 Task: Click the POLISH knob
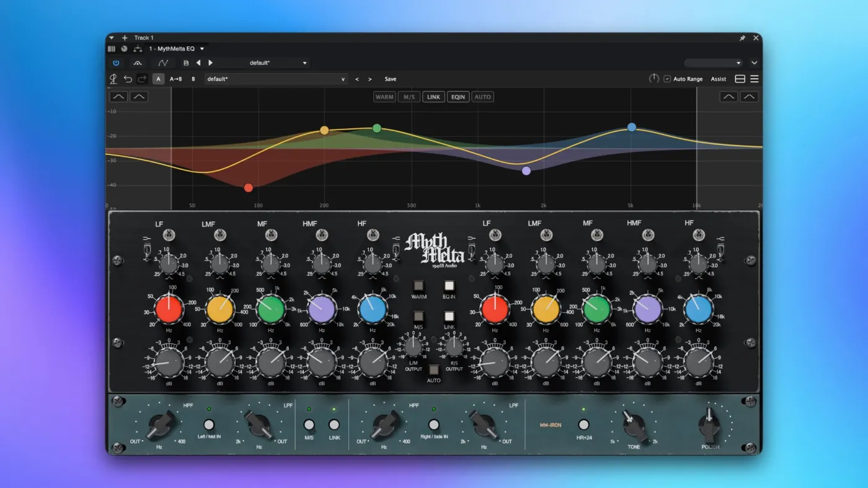[x=711, y=425]
